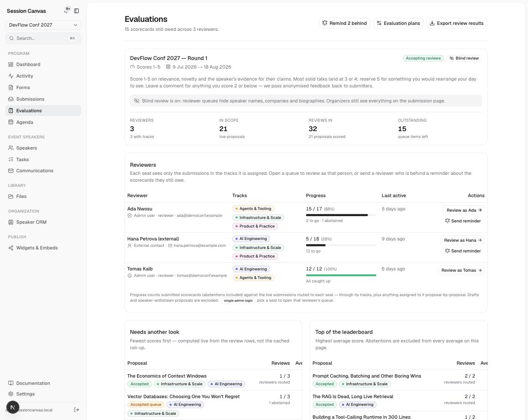This screenshot has width=528, height=420.
Task: Click the Accepted queue status tag
Action: point(146,405)
